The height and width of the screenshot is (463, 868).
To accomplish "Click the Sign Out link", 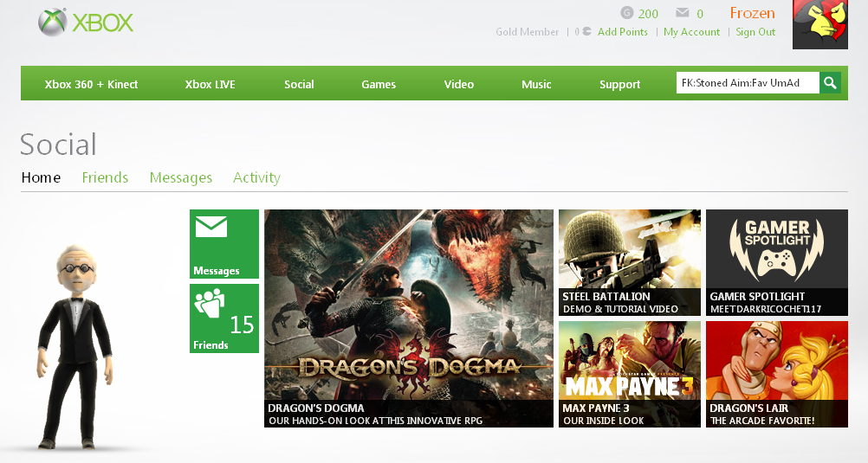I will [755, 32].
